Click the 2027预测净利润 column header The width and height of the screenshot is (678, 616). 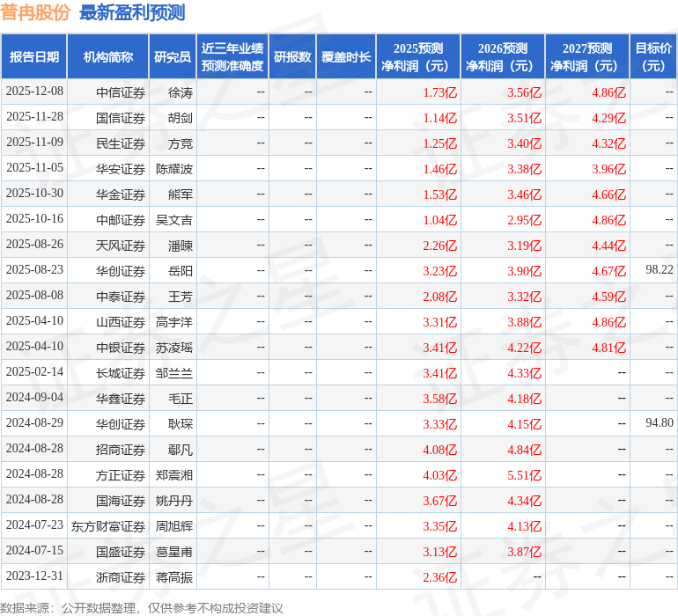[587, 56]
